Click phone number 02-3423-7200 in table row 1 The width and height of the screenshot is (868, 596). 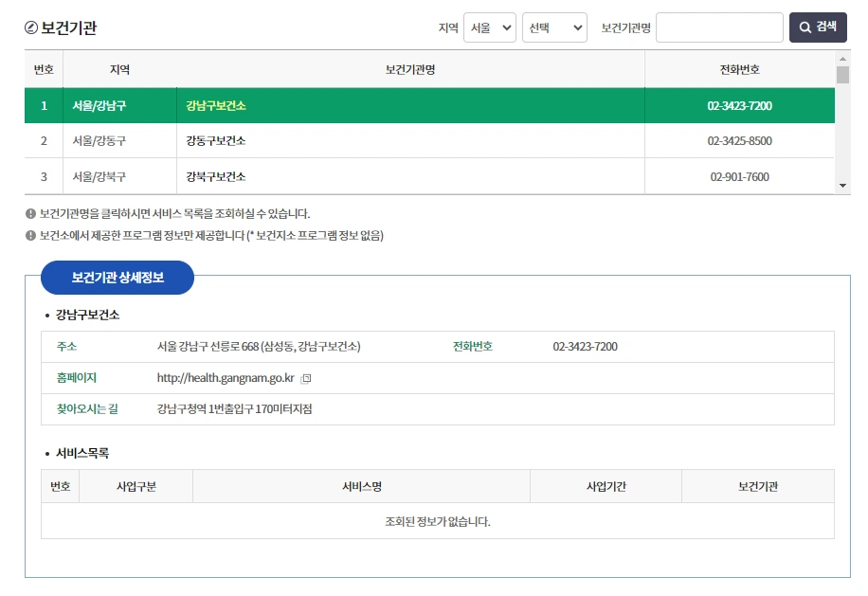coord(739,106)
